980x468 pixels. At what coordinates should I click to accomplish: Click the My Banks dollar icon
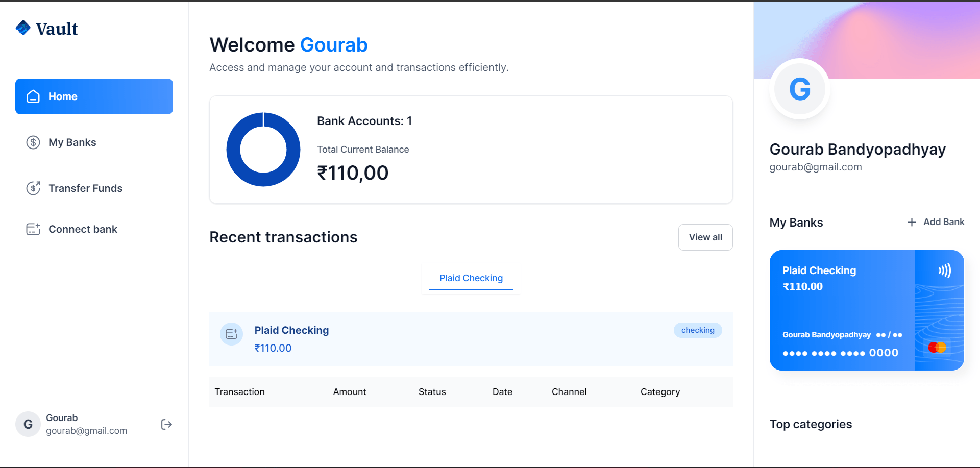click(x=33, y=142)
